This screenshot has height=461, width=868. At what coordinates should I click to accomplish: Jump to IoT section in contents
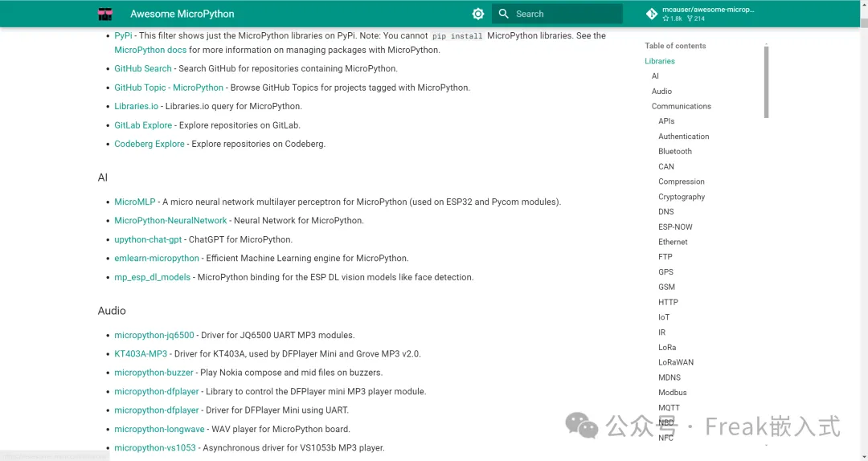[x=664, y=318]
